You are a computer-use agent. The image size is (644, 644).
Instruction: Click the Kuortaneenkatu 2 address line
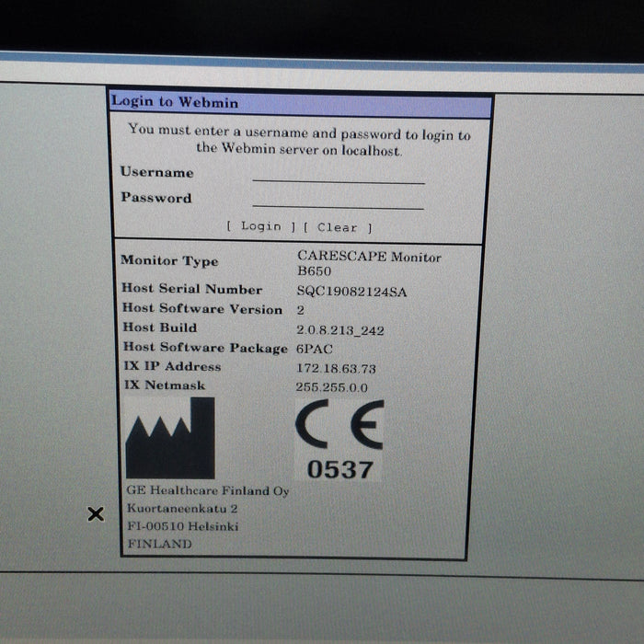click(183, 509)
